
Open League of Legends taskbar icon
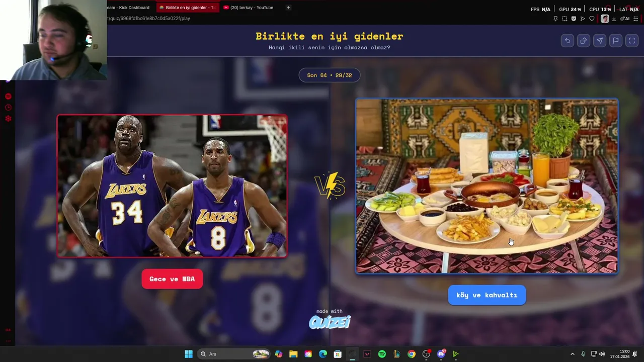396,354
